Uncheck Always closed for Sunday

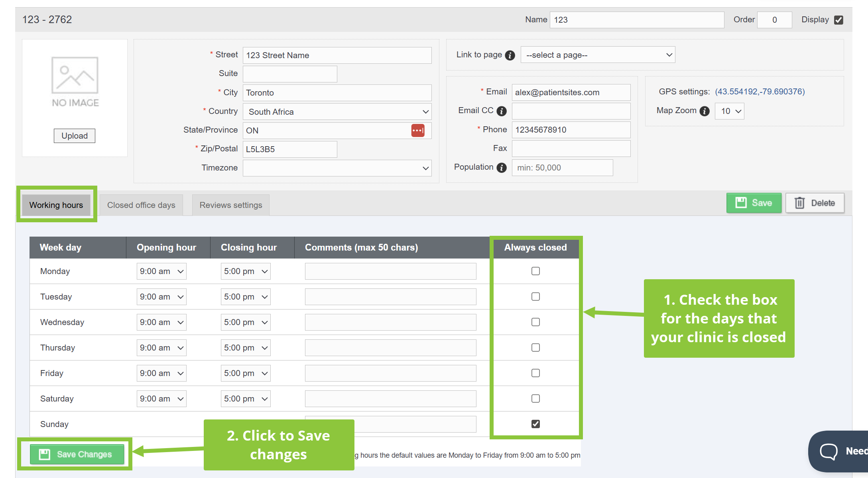coord(535,424)
